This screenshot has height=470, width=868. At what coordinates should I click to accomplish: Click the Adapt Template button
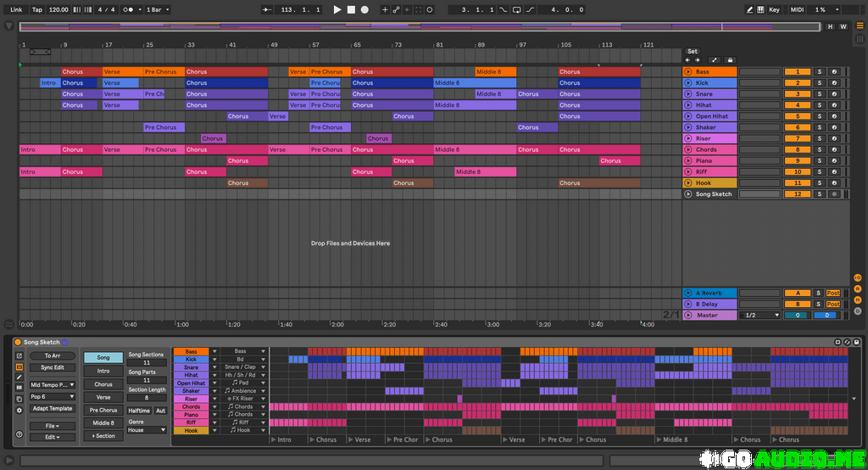click(x=52, y=408)
